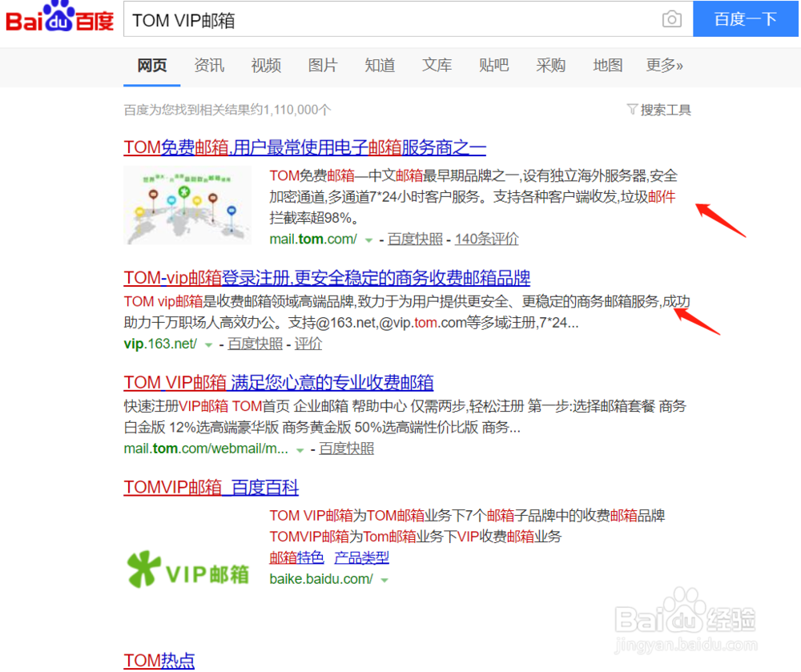
Task: Click the snippet line 助力千万职场人高效办公
Action: (x=351, y=323)
